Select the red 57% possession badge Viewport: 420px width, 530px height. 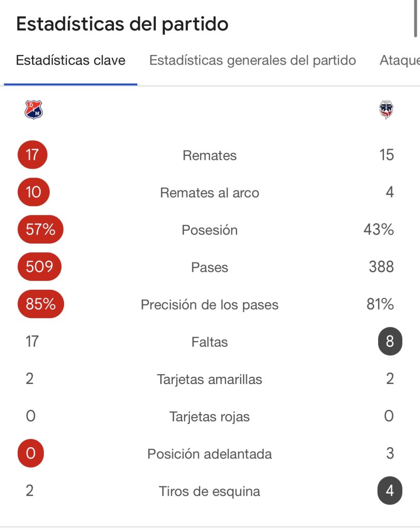coord(40,229)
